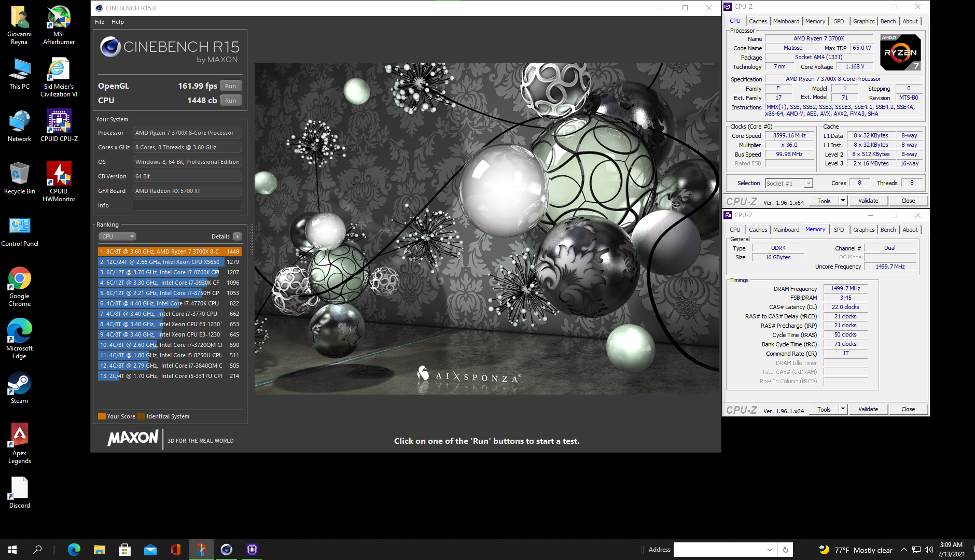This screenshot has height=560, width=975.
Task: Open Recycle Bin on desktop
Action: tap(19, 178)
